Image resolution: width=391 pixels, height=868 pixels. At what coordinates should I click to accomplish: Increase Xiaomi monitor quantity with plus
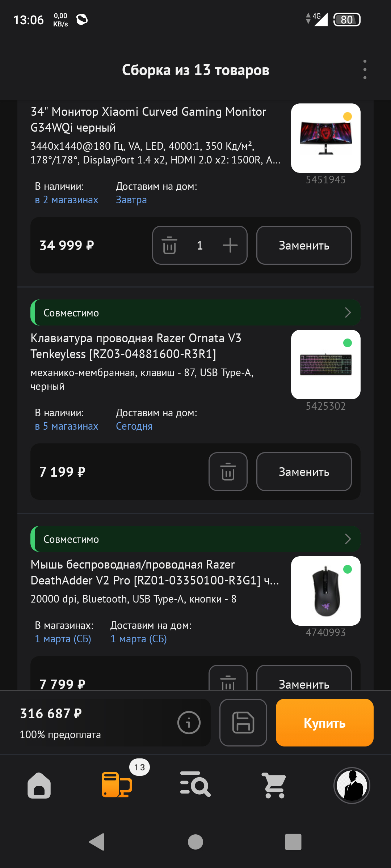click(230, 246)
